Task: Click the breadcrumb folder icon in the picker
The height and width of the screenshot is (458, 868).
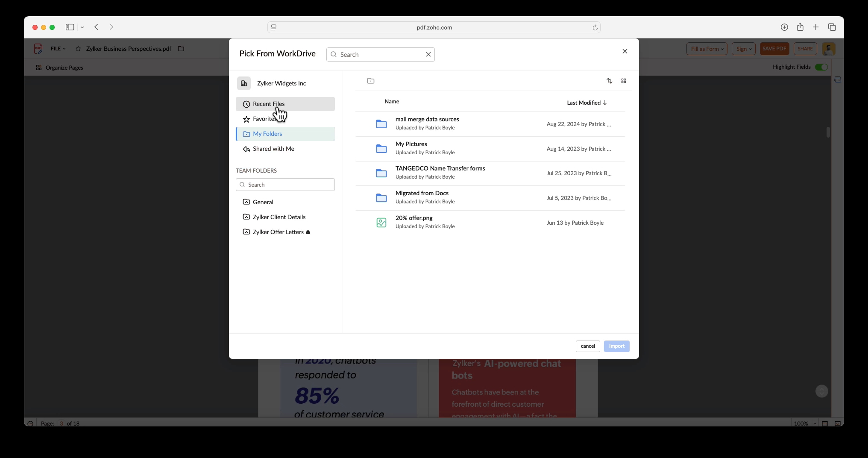Action: pyautogui.click(x=370, y=81)
